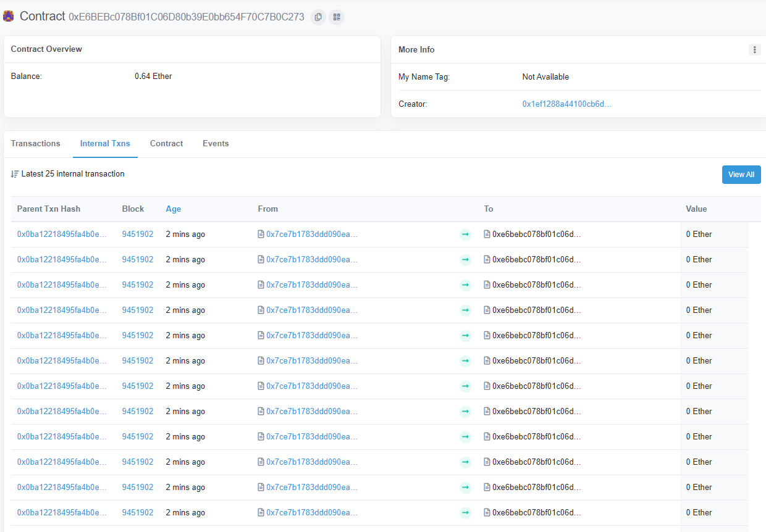Image resolution: width=766 pixels, height=532 pixels.
Task: Select the Events tab
Action: 216,144
